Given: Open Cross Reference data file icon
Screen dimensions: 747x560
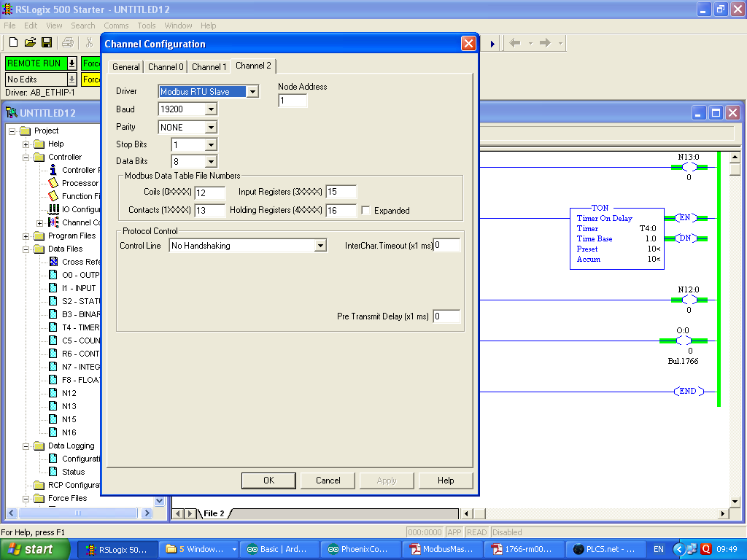Looking at the screenshot, I should tap(54, 262).
